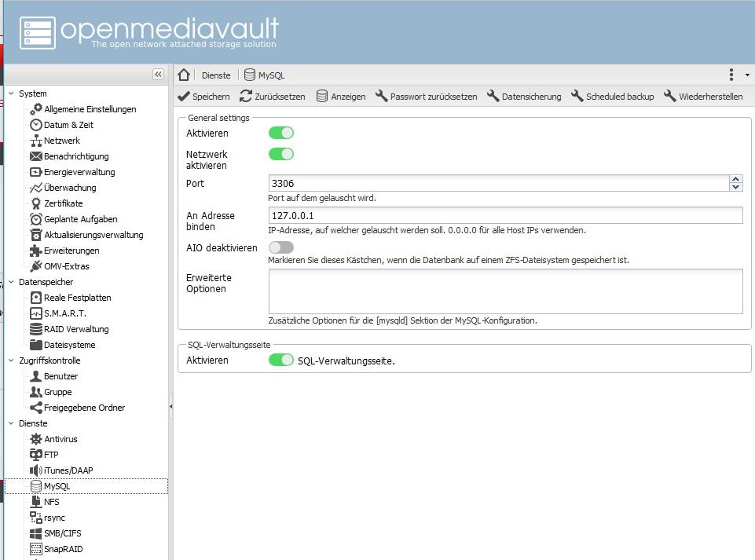This screenshot has height=560, width=755.
Task: Click the Datensicherung button
Action: click(524, 97)
